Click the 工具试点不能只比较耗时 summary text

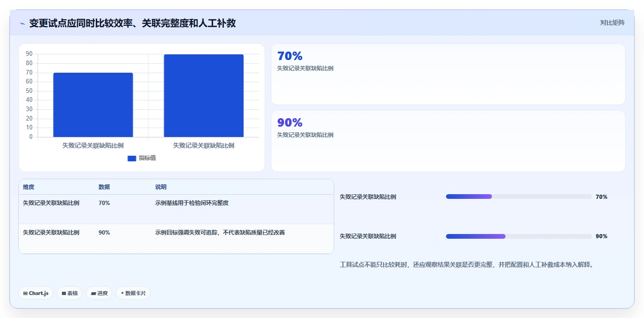coord(468,265)
